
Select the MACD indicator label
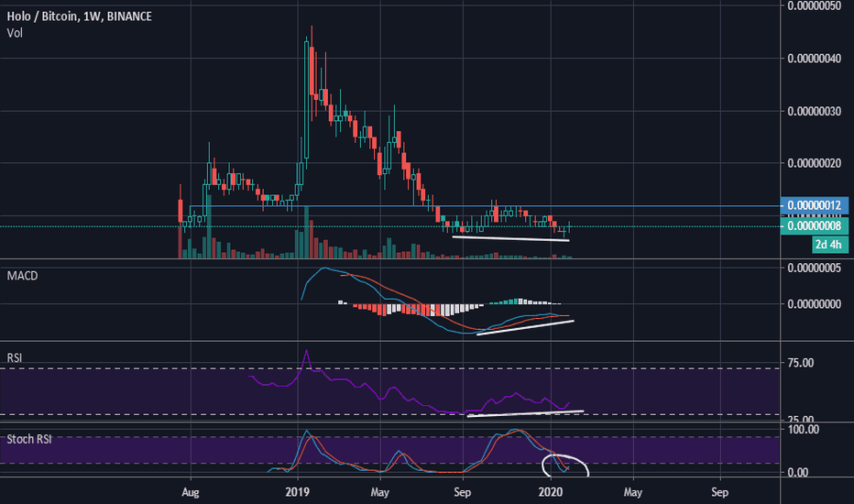(x=22, y=276)
